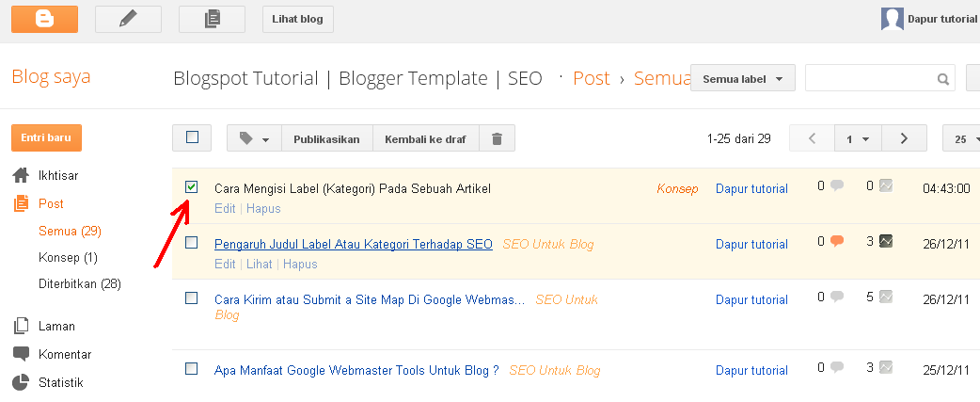
Task: Click the search magnifier icon
Action: 942,79
